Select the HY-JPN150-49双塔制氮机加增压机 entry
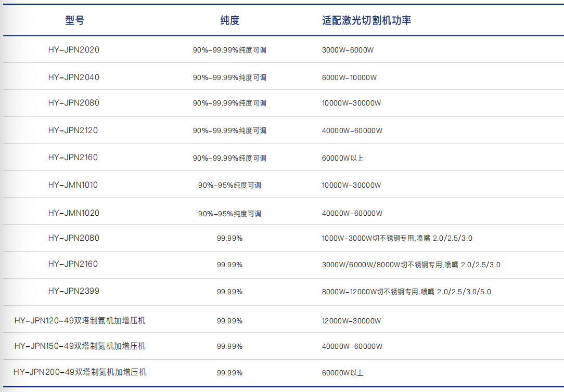564x392 pixels. point(80,346)
